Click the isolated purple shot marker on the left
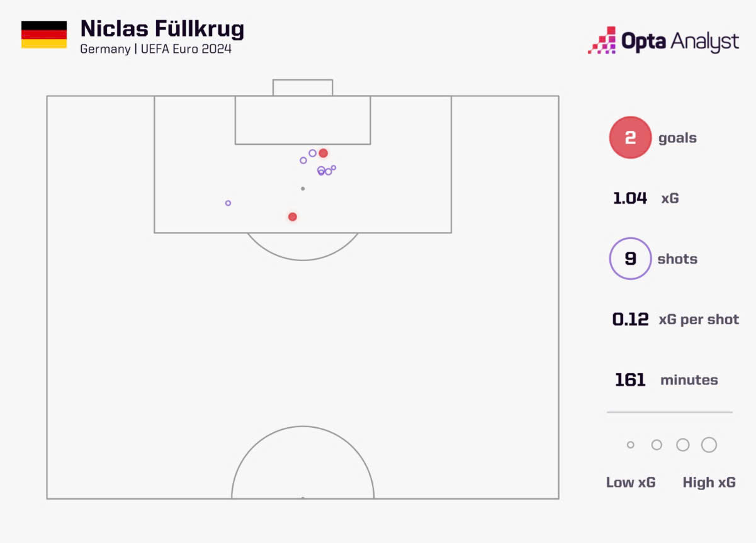 pyautogui.click(x=228, y=203)
